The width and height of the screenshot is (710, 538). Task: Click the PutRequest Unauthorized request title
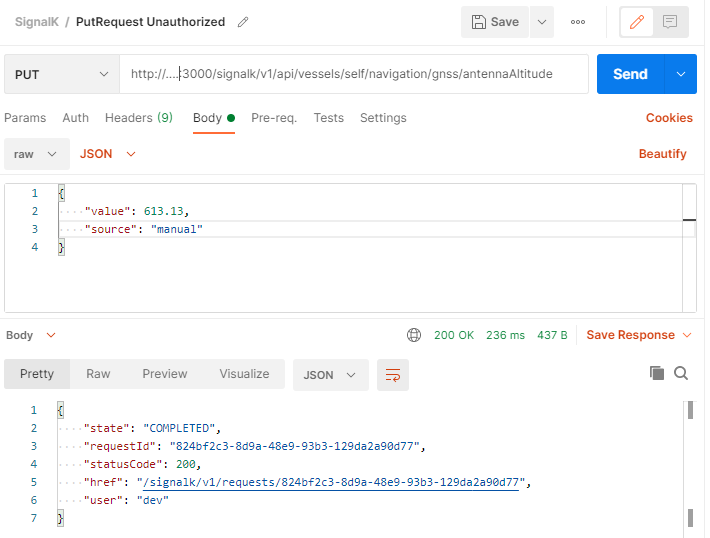click(x=150, y=22)
